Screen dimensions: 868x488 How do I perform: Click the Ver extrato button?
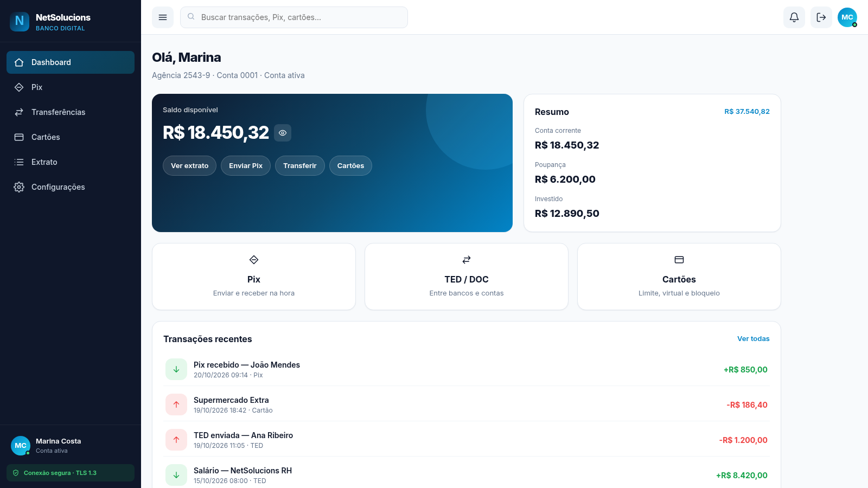click(x=189, y=166)
